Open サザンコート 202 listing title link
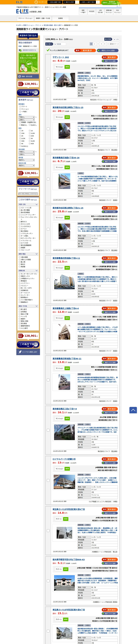This screenshot has width=138, height=644. pyautogui.click(x=61, y=57)
